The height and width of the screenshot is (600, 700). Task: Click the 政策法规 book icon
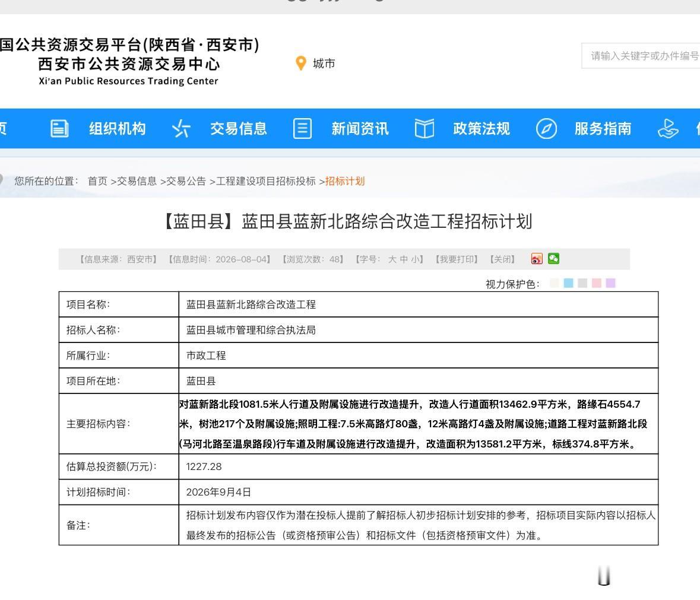click(424, 128)
